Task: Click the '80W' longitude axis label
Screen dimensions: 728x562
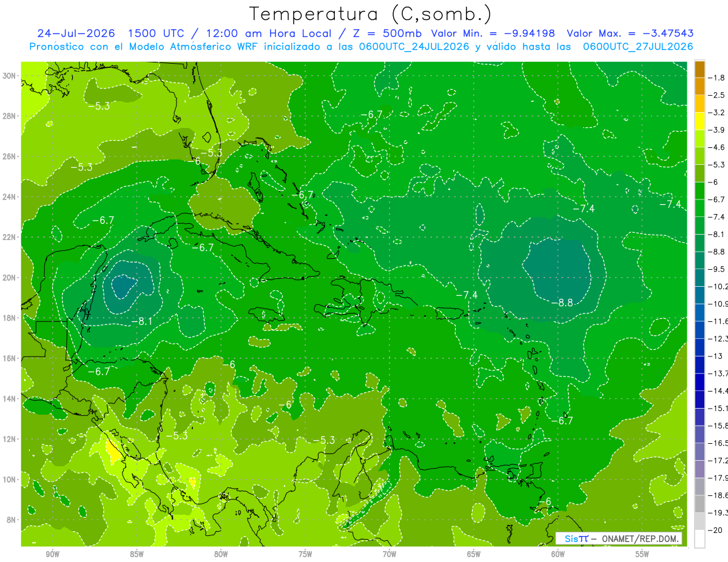Action: point(221,554)
